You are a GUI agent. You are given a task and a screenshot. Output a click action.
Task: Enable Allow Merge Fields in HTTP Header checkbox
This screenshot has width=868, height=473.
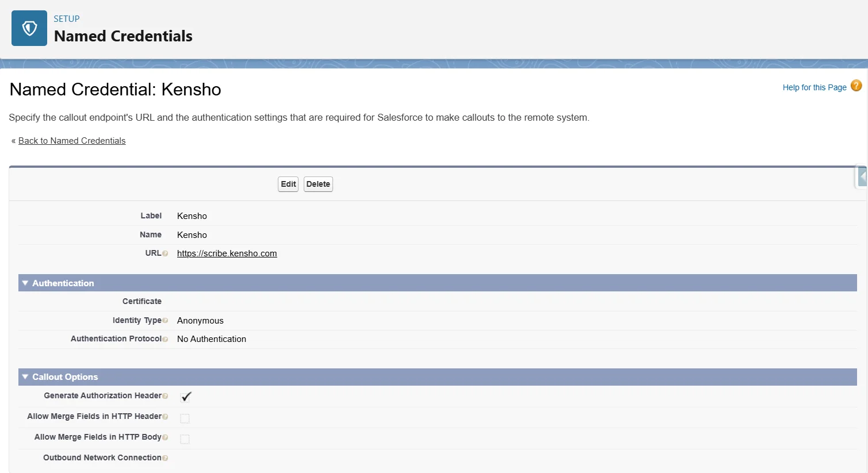(x=185, y=418)
